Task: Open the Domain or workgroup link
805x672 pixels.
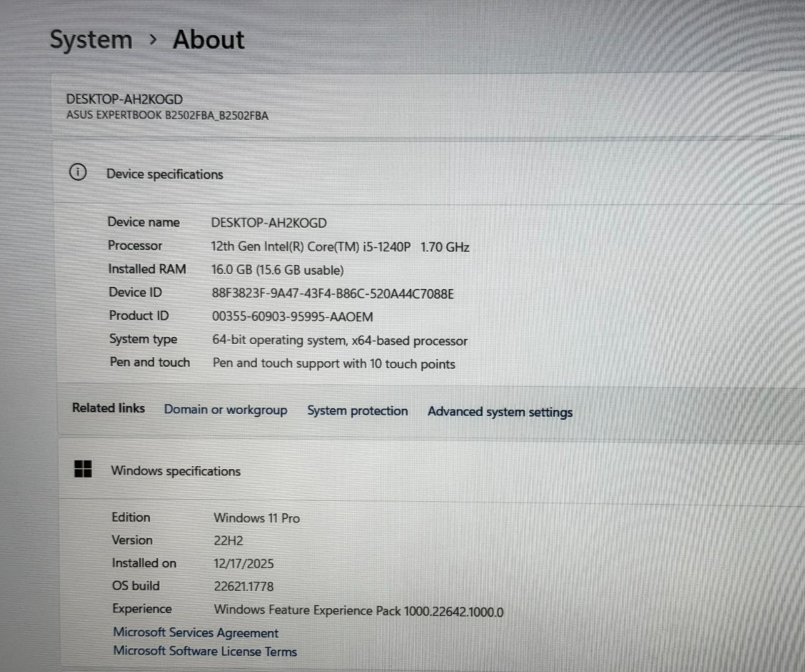Action: click(226, 410)
